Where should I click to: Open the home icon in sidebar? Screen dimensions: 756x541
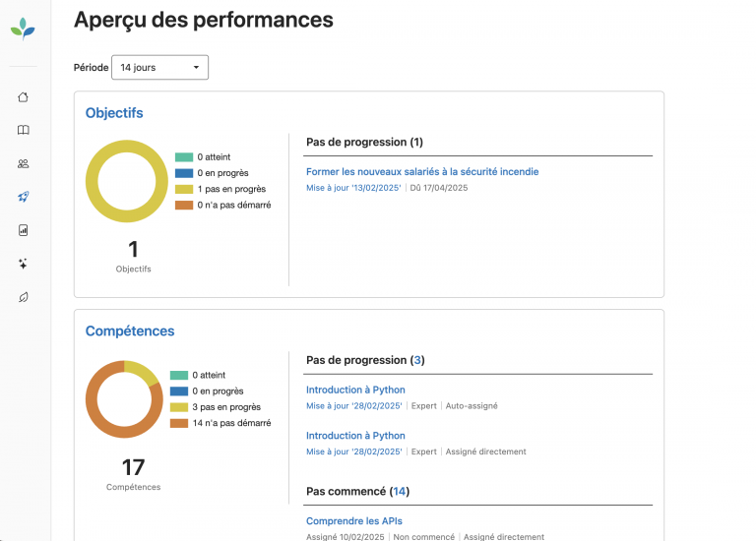[24, 97]
